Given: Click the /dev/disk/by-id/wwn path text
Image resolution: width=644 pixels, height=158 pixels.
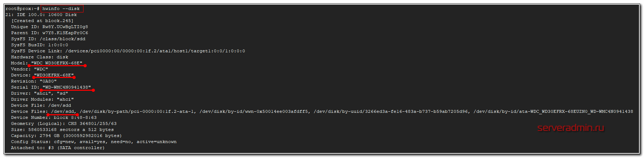Looking at the screenshot, I should click(254, 111).
